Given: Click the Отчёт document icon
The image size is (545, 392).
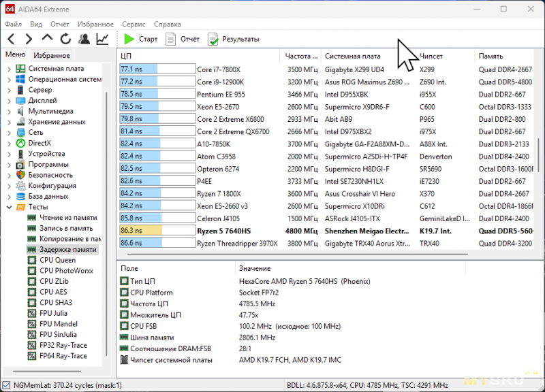Looking at the screenshot, I should coord(170,39).
